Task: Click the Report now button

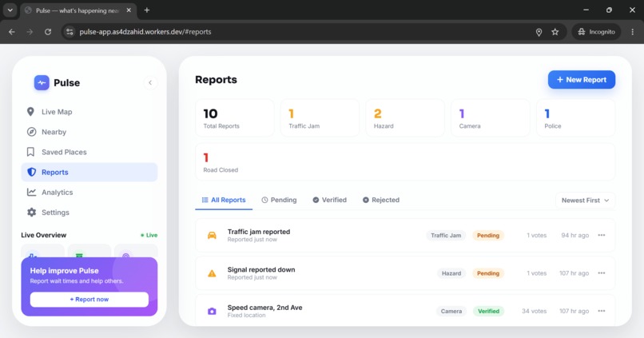Action: point(89,300)
